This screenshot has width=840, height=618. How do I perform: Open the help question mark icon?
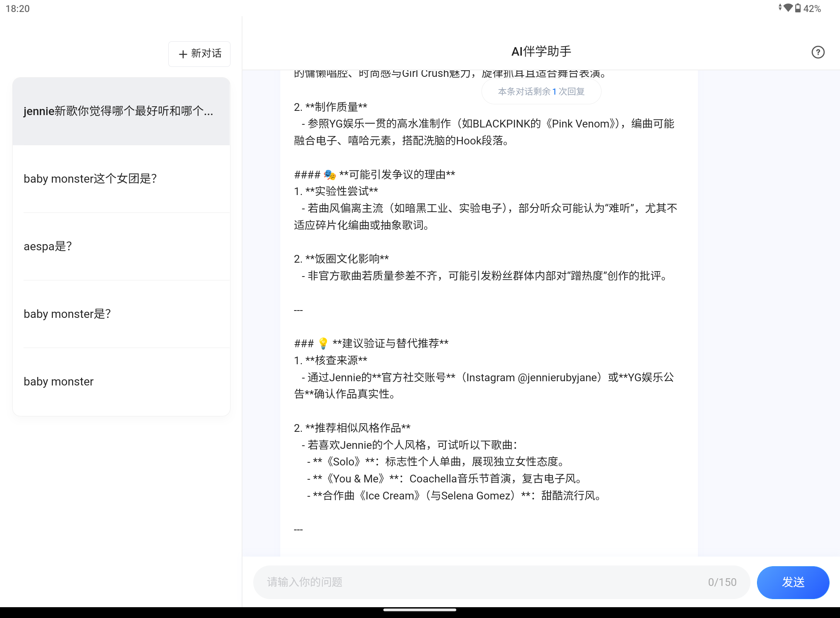coord(818,52)
